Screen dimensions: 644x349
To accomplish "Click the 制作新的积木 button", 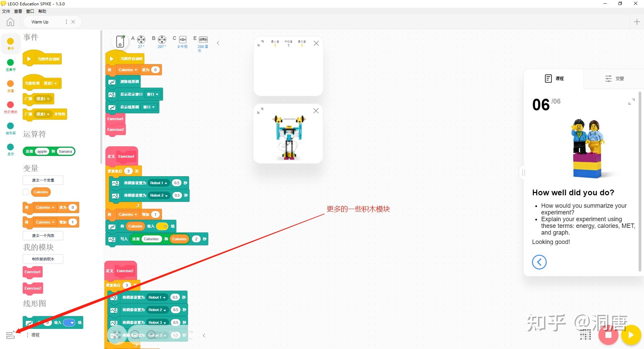I will pos(43,259).
